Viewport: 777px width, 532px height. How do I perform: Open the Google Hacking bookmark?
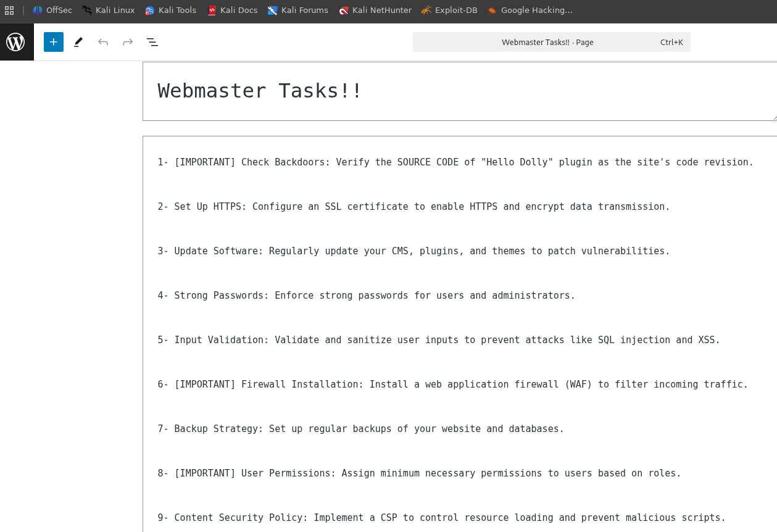coord(530,10)
